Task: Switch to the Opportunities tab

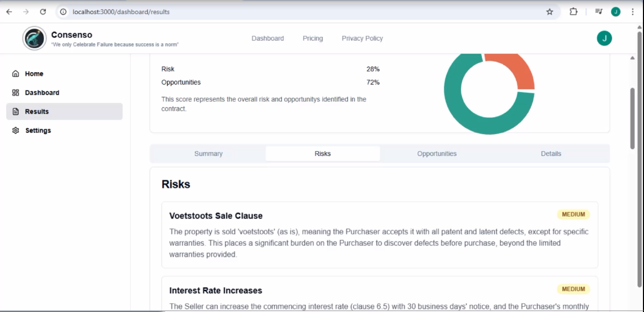Action: point(437,153)
